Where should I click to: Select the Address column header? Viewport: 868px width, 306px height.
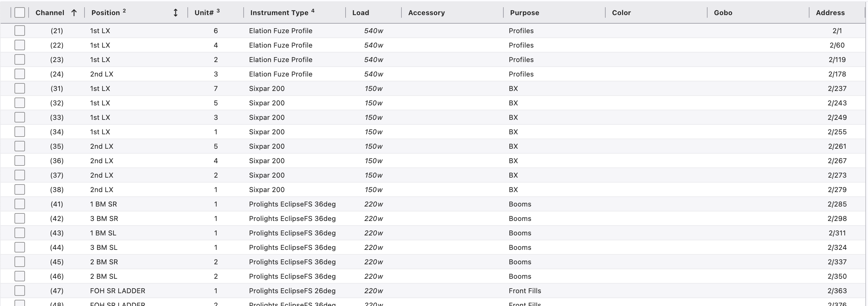[x=830, y=13]
